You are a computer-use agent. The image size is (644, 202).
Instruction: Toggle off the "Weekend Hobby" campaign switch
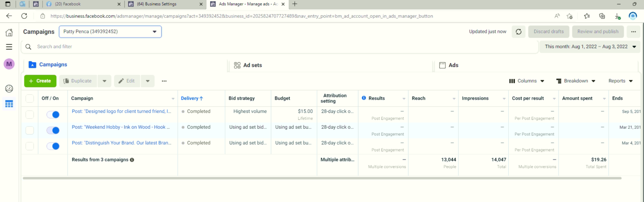tap(53, 130)
